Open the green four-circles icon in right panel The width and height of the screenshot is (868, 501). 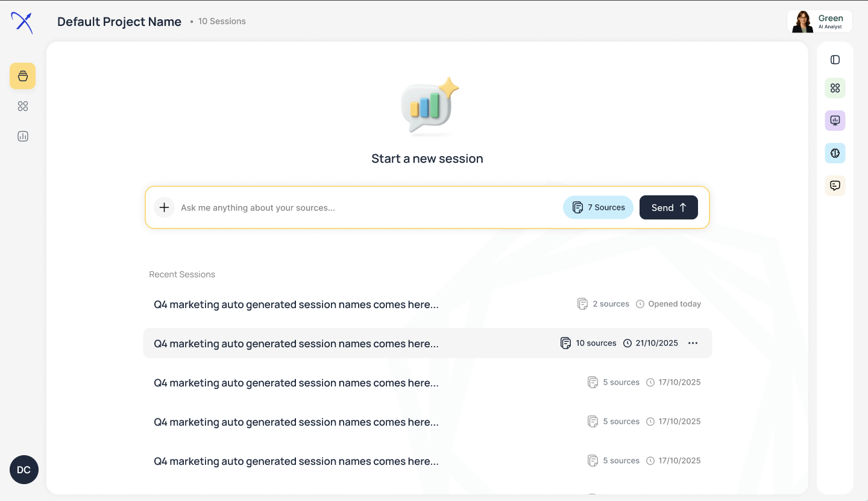tap(835, 88)
